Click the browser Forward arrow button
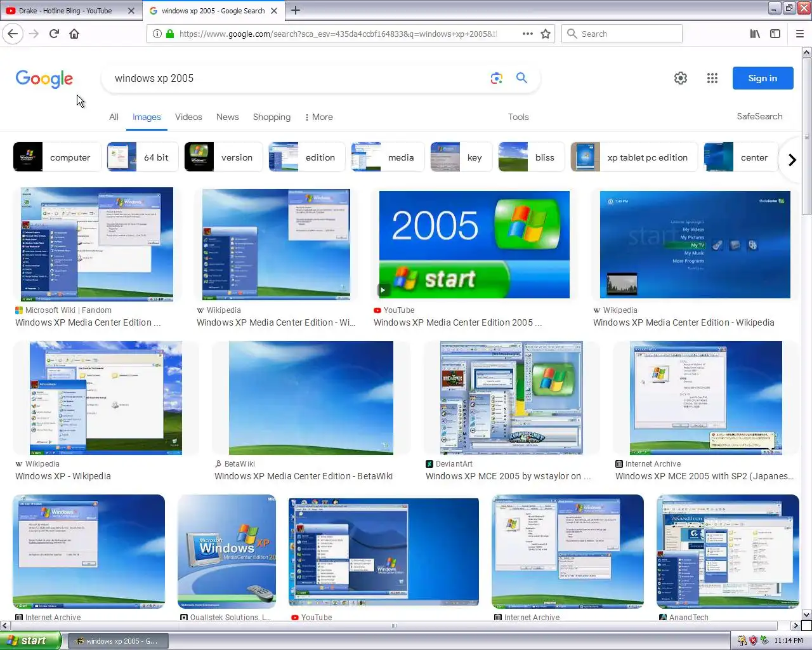The height and width of the screenshot is (650, 812). coord(34,34)
